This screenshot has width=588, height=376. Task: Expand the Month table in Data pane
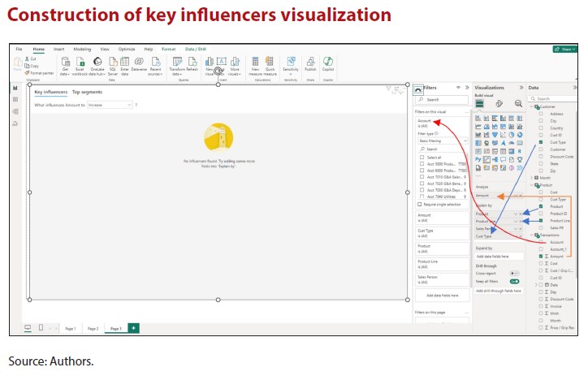click(x=531, y=178)
